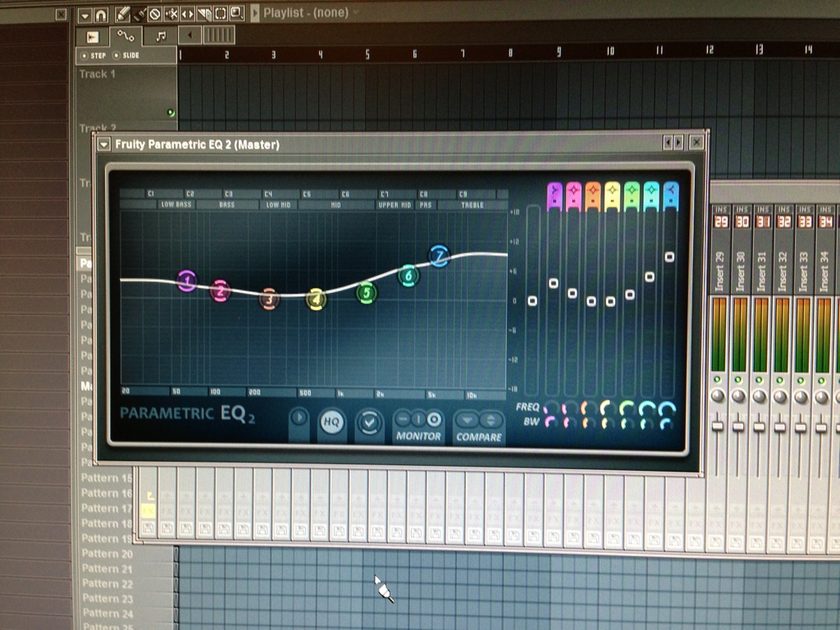Click the cyan band 6 type button

(x=651, y=195)
